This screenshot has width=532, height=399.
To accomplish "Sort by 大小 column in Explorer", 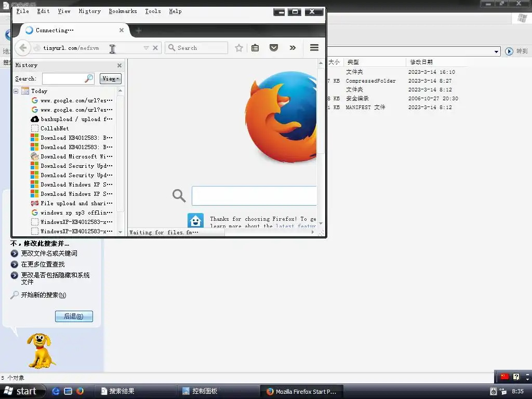I will coord(335,62).
